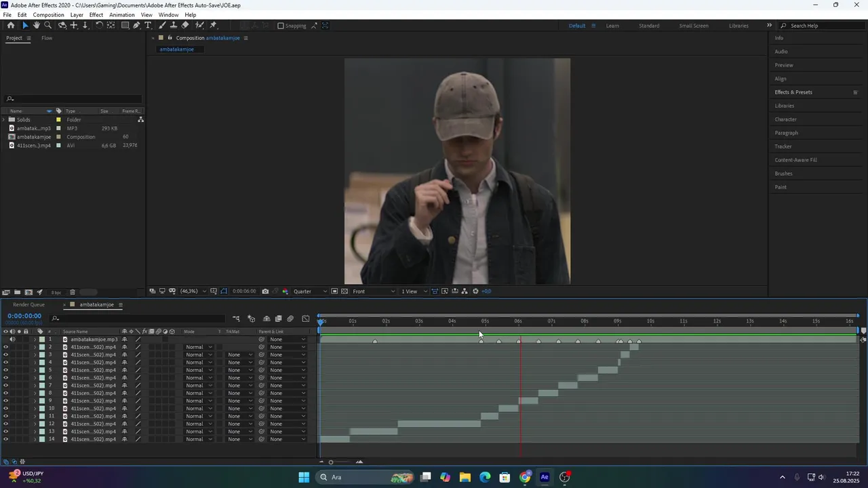Switch to the Learn workspace
The image size is (868, 488).
[612, 26]
